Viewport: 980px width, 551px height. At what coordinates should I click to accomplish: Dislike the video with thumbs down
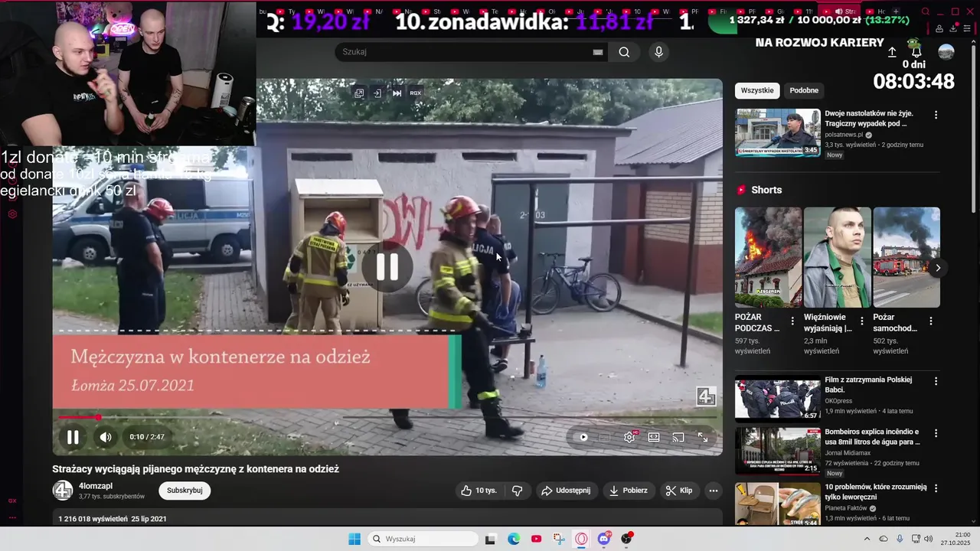click(518, 491)
